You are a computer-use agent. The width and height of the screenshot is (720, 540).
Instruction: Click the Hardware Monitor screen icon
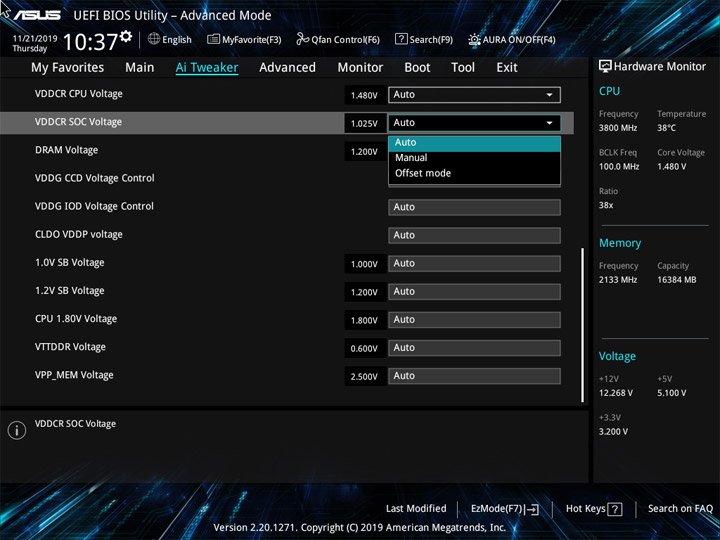605,66
